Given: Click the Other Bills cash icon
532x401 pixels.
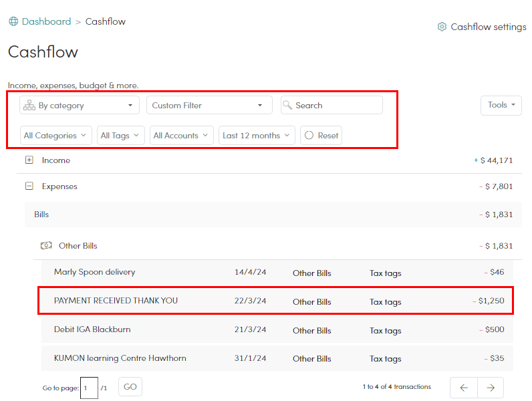Looking at the screenshot, I should [46, 246].
